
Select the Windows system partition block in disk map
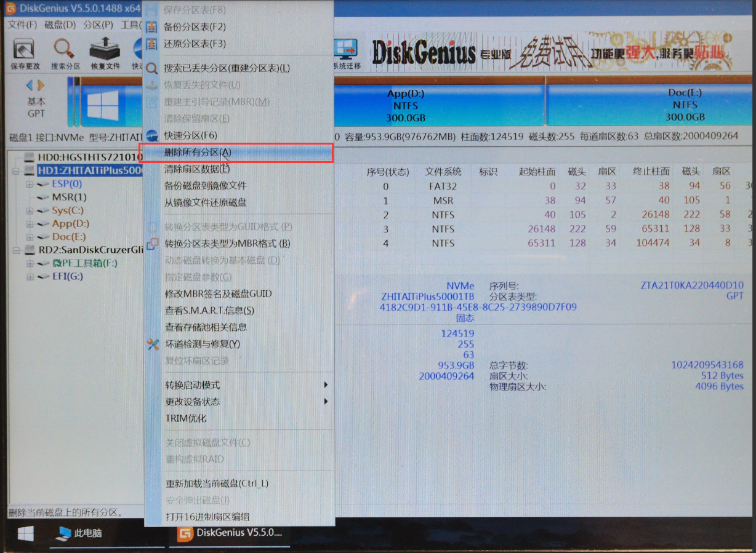coord(112,105)
